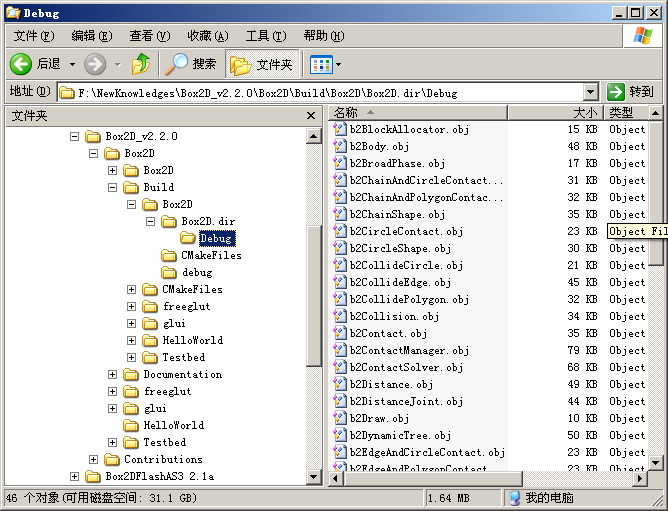The width and height of the screenshot is (668, 511).
Task: Open the 工具(T) menu
Action: (x=266, y=36)
